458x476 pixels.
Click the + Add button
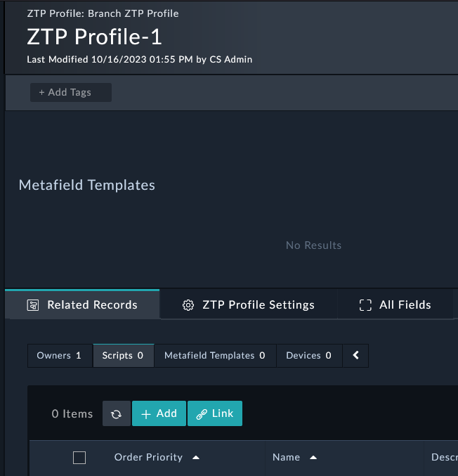[159, 413]
